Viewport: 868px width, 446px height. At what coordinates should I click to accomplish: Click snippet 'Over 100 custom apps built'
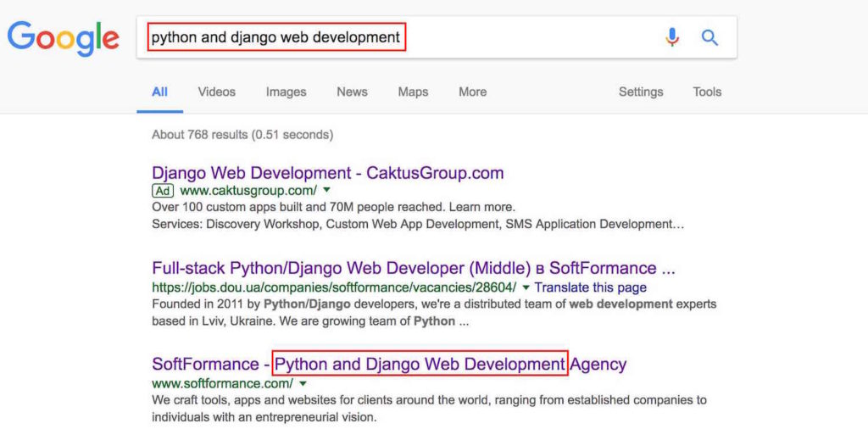pos(333,208)
